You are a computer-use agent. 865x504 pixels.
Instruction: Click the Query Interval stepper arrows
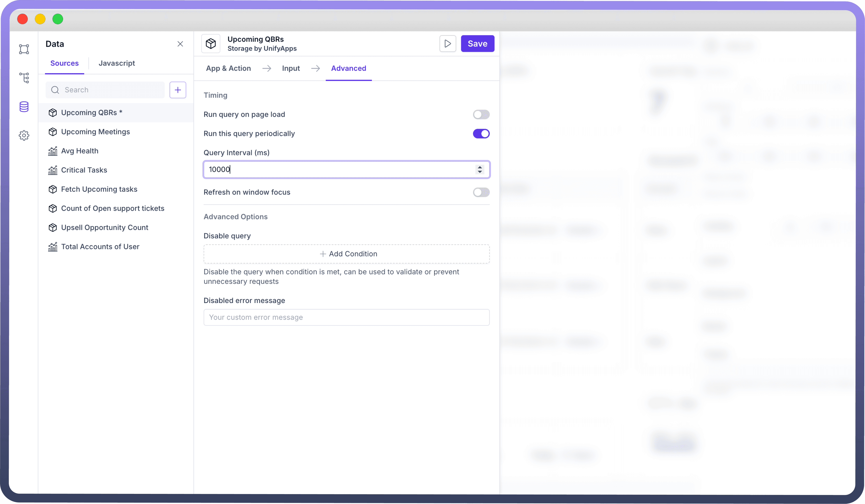point(479,169)
